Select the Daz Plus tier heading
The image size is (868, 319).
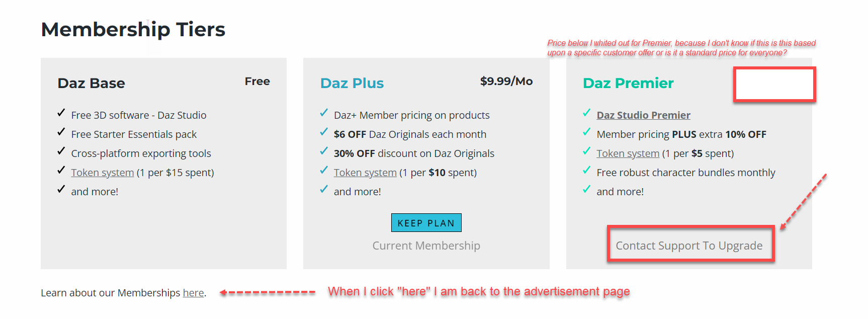[x=352, y=83]
